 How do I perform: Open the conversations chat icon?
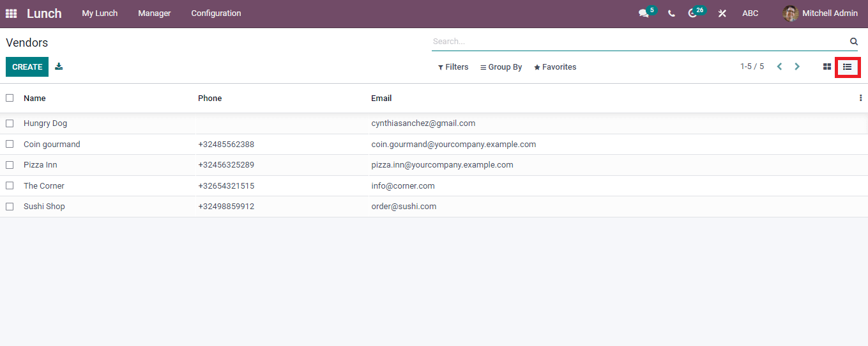[x=644, y=13]
